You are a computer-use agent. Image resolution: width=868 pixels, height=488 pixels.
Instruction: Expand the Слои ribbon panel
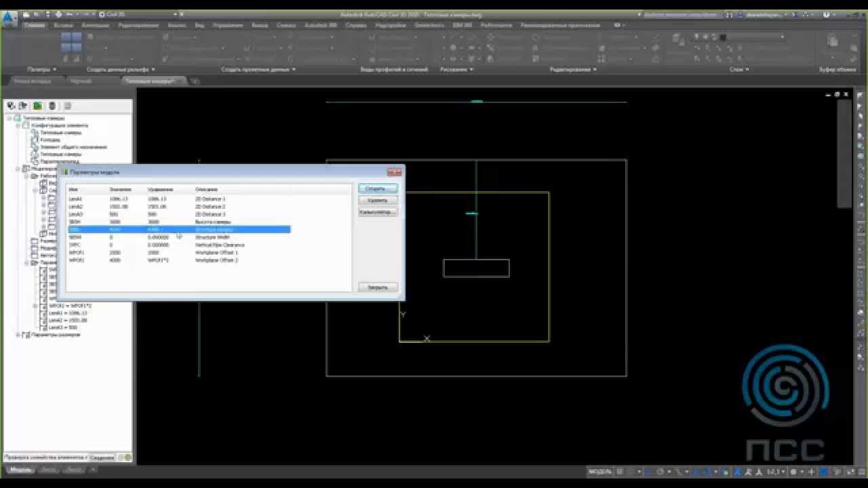(x=739, y=69)
